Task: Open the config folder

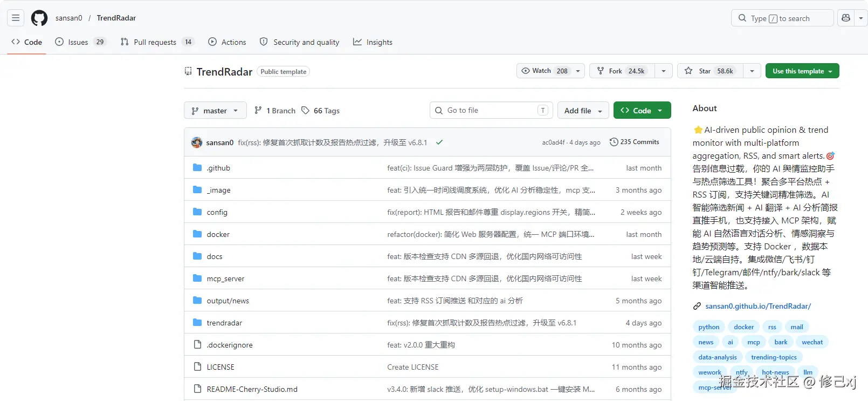Action: tap(217, 212)
